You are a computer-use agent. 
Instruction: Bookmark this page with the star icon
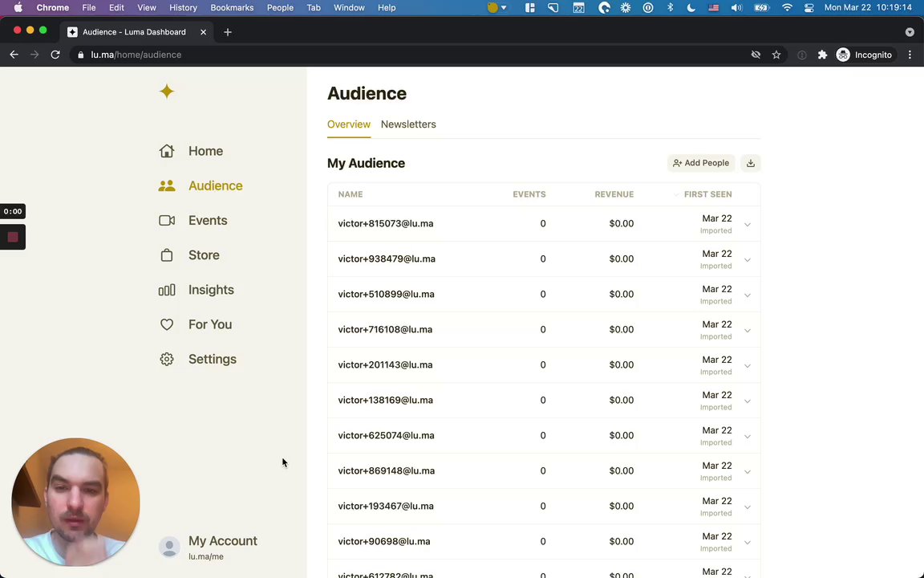(776, 55)
